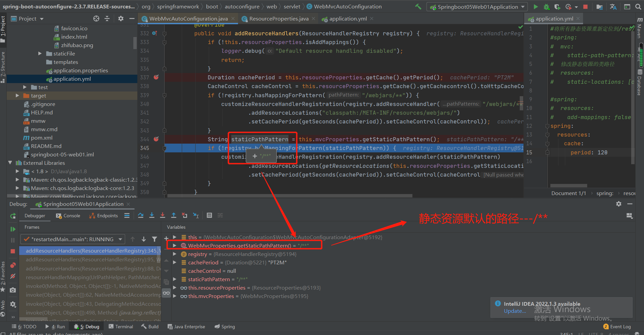Click Step Into icon in debugger toolbar
The width and height of the screenshot is (644, 335).
click(152, 215)
